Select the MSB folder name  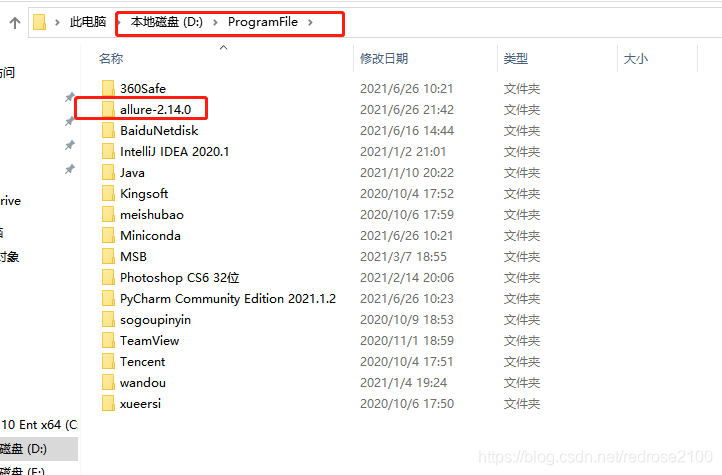[x=134, y=256]
